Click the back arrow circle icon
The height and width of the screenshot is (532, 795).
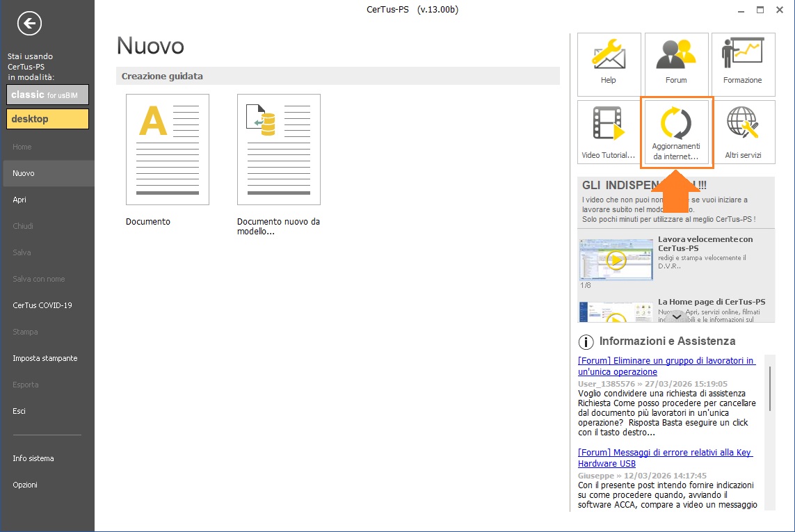point(30,24)
